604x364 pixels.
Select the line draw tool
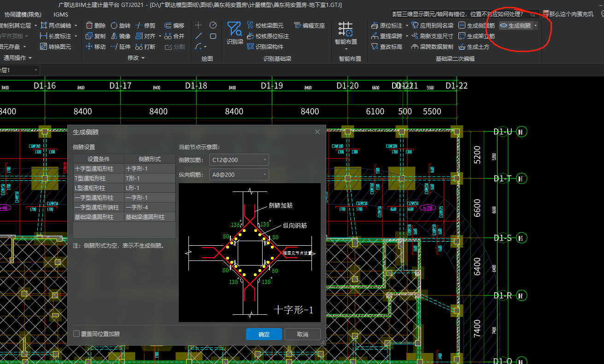(199, 36)
